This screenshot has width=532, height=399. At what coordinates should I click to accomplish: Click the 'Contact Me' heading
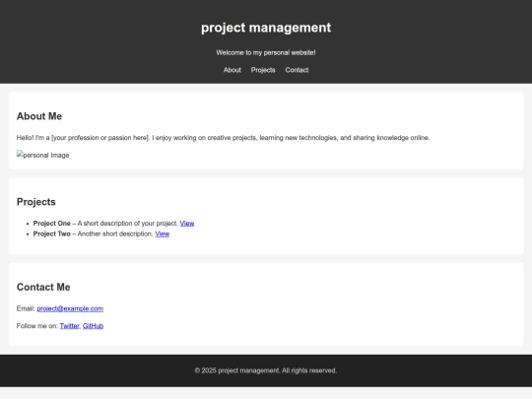coord(43,287)
